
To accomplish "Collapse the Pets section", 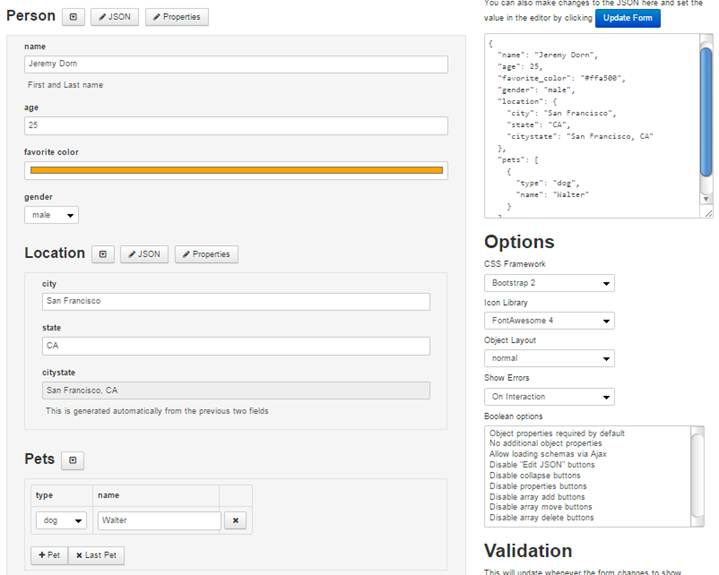I will [x=73, y=460].
